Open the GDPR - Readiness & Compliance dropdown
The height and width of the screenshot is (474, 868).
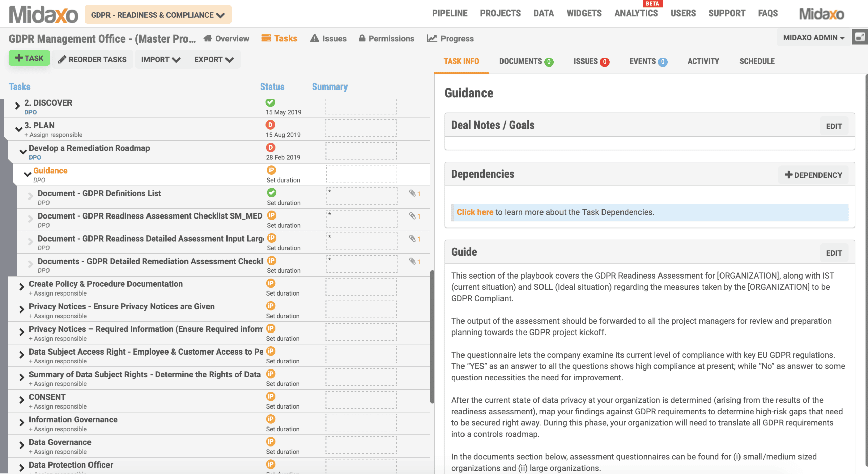point(158,15)
